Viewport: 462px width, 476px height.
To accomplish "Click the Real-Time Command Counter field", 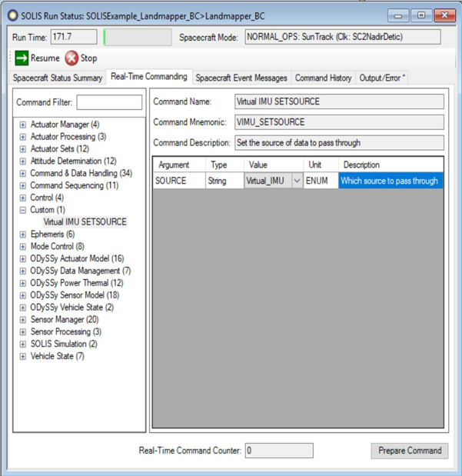I will point(279,451).
